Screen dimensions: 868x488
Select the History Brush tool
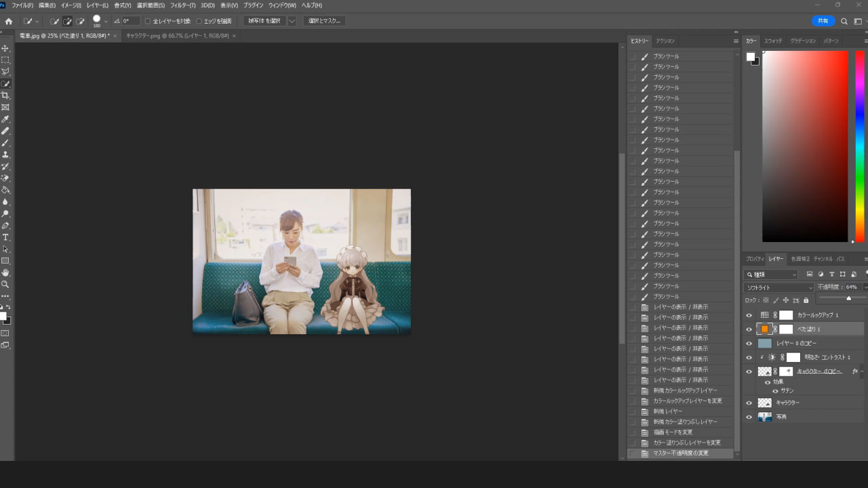click(x=5, y=166)
